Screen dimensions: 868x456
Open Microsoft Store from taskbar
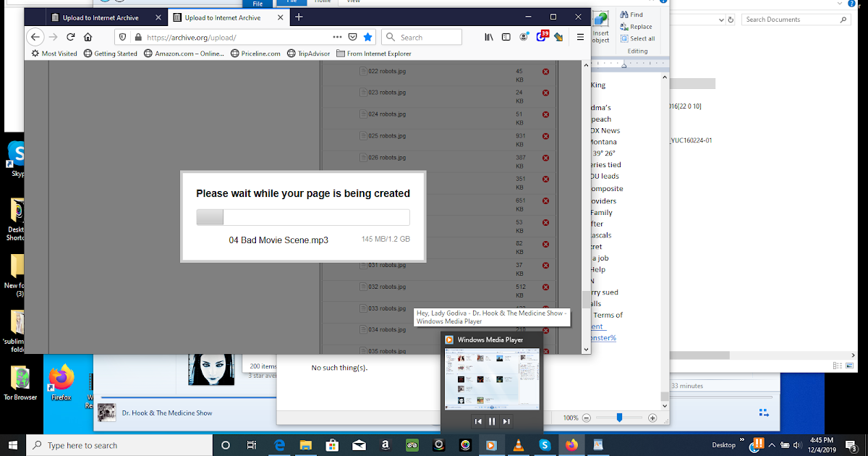(332, 445)
